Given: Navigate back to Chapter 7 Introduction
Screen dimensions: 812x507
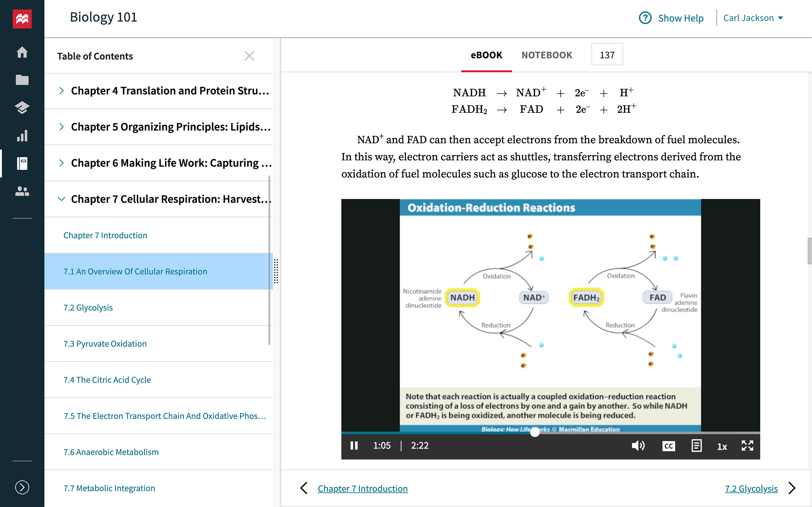Looking at the screenshot, I should tap(362, 488).
